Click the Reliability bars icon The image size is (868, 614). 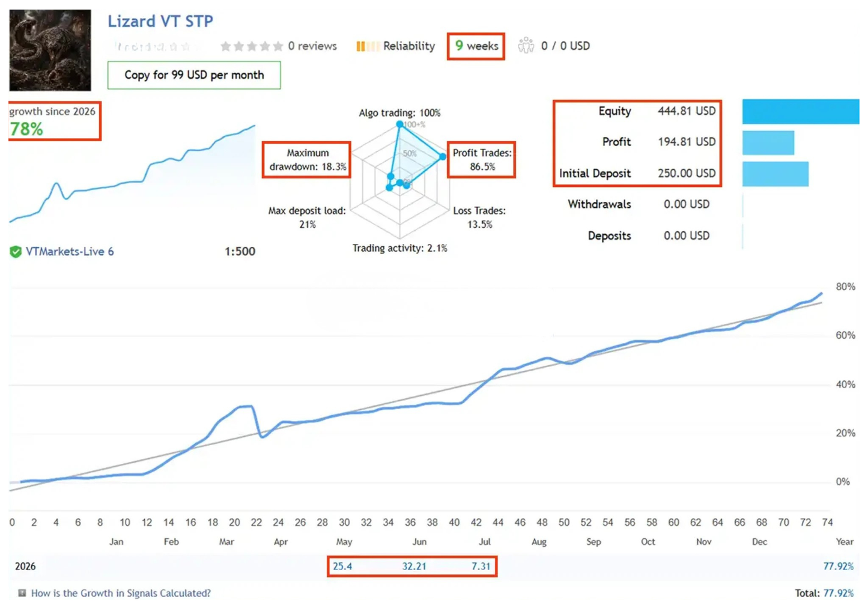point(366,46)
